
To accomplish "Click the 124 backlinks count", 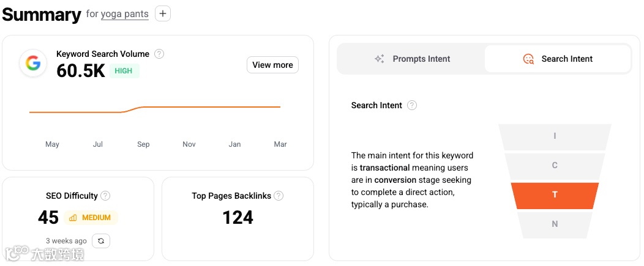I will (x=238, y=218).
